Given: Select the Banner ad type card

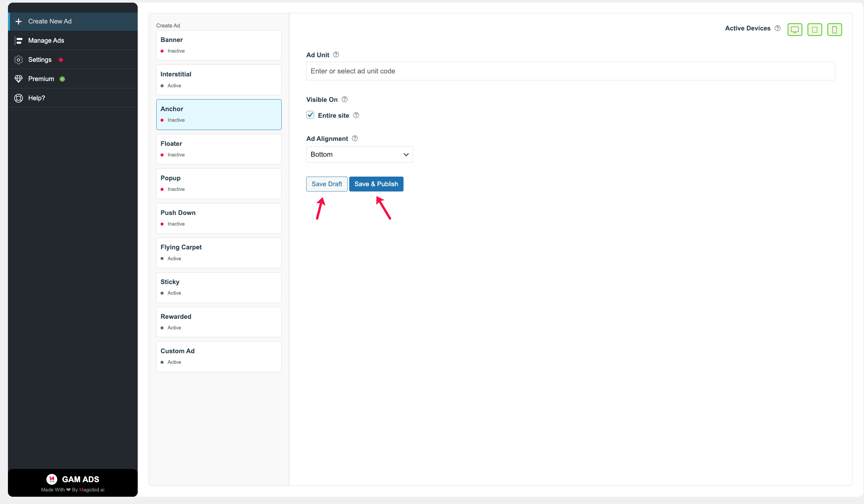Looking at the screenshot, I should tap(219, 45).
